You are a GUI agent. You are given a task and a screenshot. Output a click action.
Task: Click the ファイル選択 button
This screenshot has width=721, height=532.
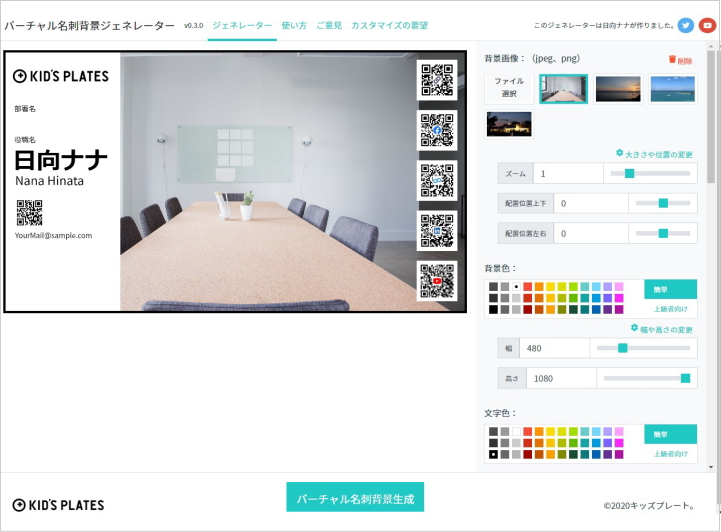pyautogui.click(x=509, y=88)
